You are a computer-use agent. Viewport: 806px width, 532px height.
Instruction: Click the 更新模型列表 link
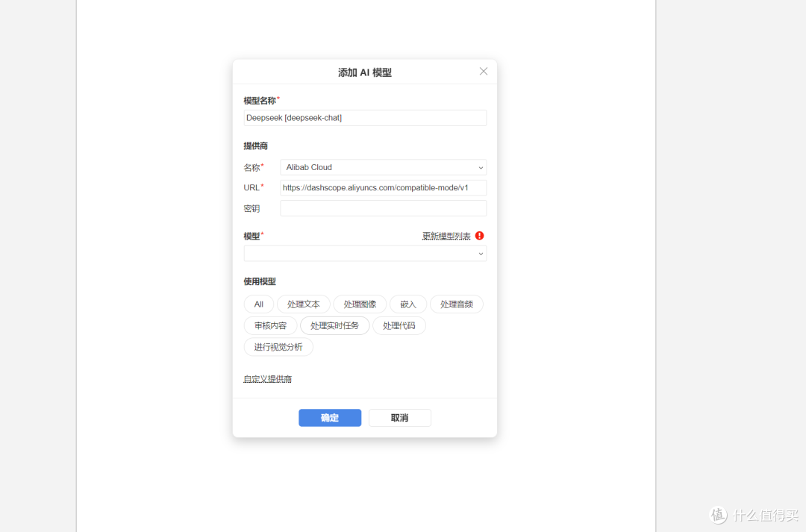coord(446,236)
